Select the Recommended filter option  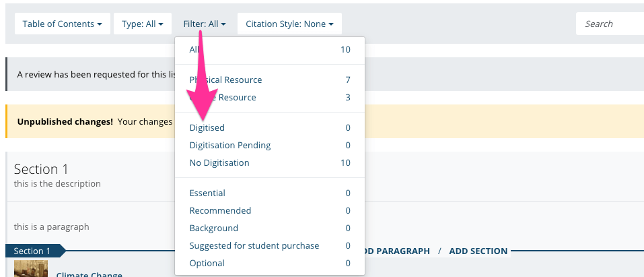click(x=269, y=210)
